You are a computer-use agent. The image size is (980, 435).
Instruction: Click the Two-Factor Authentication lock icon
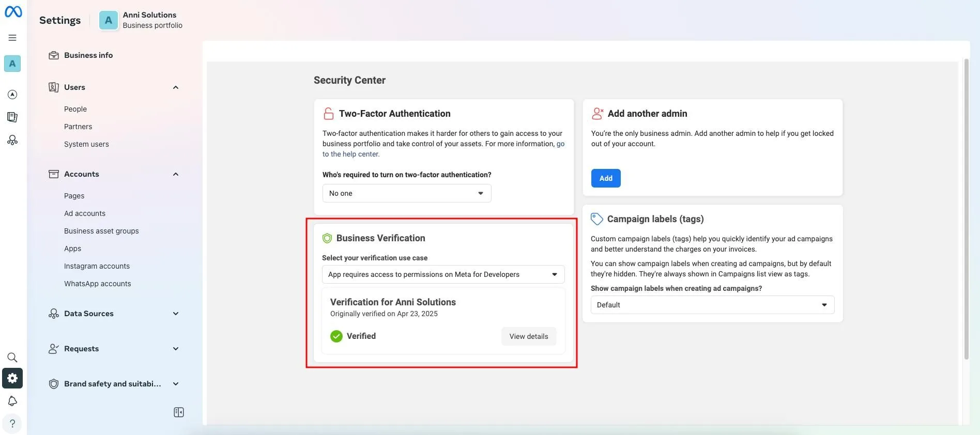point(329,114)
